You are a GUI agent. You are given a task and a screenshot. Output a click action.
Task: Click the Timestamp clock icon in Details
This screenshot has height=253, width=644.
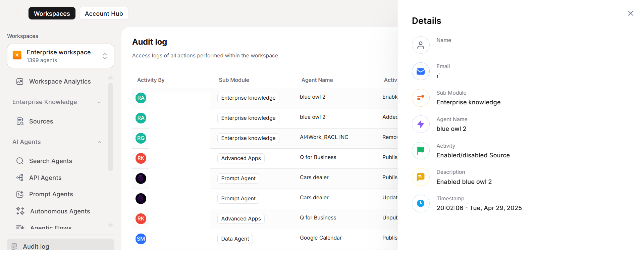coord(421,203)
